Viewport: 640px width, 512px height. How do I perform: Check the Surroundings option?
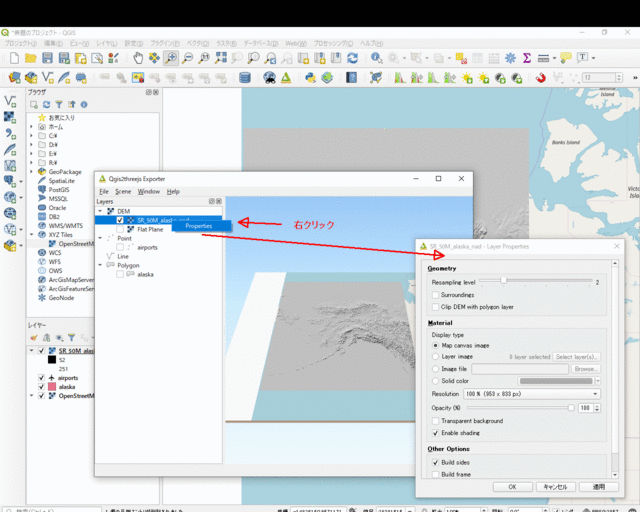[x=436, y=295]
